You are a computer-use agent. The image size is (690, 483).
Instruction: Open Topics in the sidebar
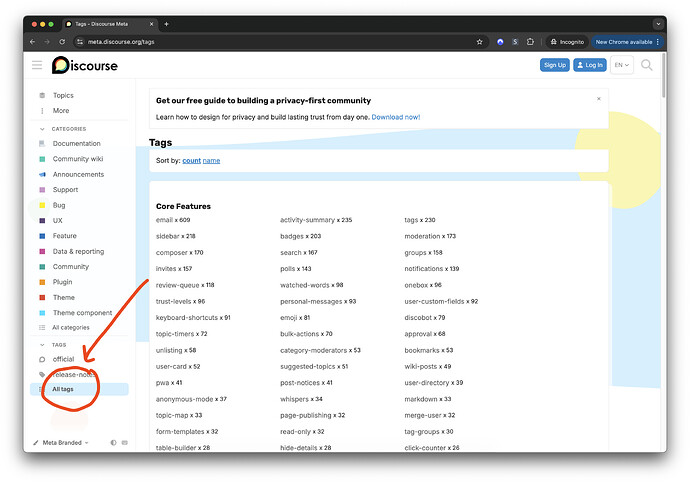pyautogui.click(x=63, y=95)
